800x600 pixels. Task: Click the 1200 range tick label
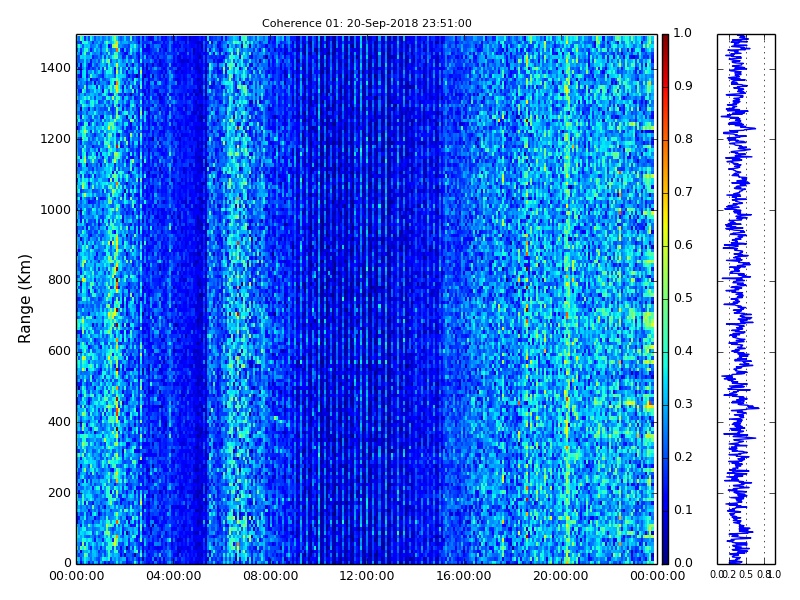pos(56,139)
